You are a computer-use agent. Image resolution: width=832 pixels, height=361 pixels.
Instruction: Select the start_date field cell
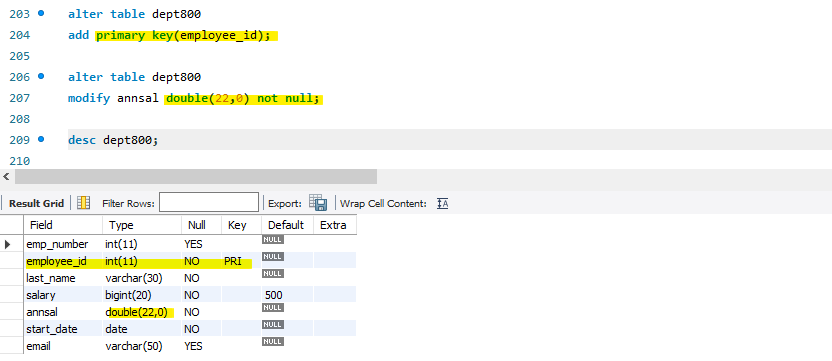coord(63,329)
